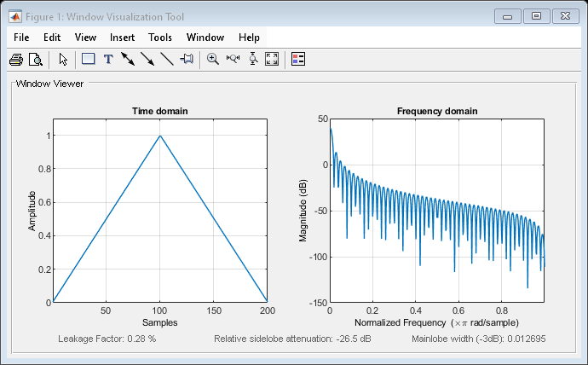Image resolution: width=588 pixels, height=365 pixels.
Task: Open the Insert menu
Action: coord(122,38)
